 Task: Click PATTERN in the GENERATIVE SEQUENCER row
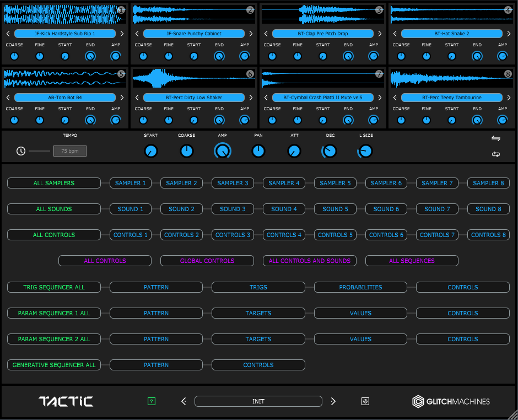click(x=156, y=365)
